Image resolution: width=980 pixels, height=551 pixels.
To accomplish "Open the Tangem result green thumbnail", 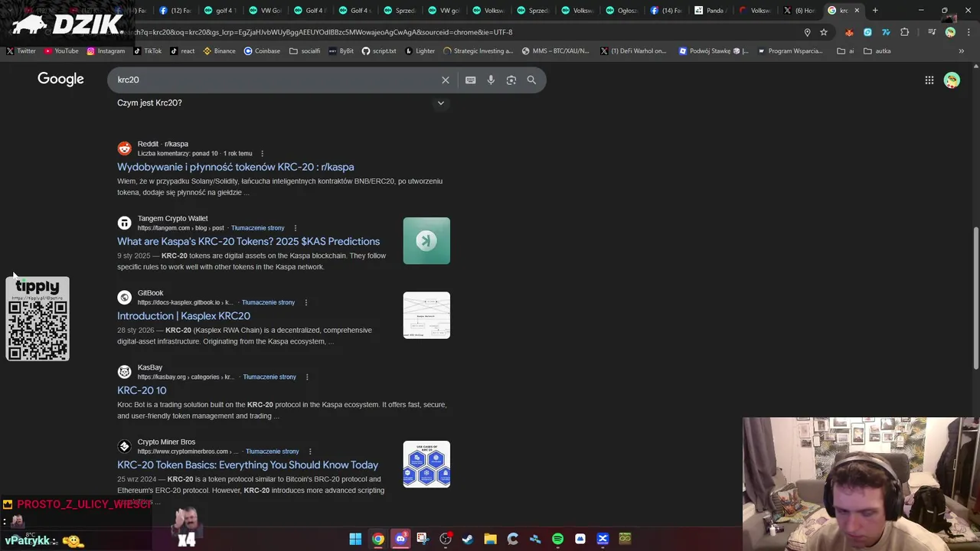I will [x=426, y=241].
